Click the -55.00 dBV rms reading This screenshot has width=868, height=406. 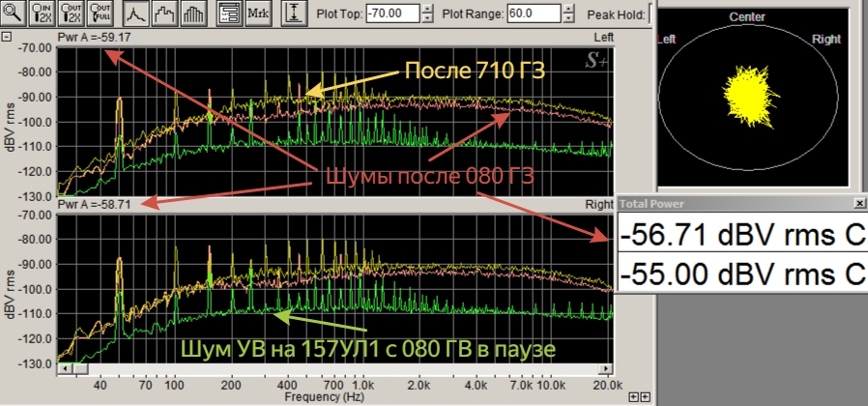pos(741,274)
